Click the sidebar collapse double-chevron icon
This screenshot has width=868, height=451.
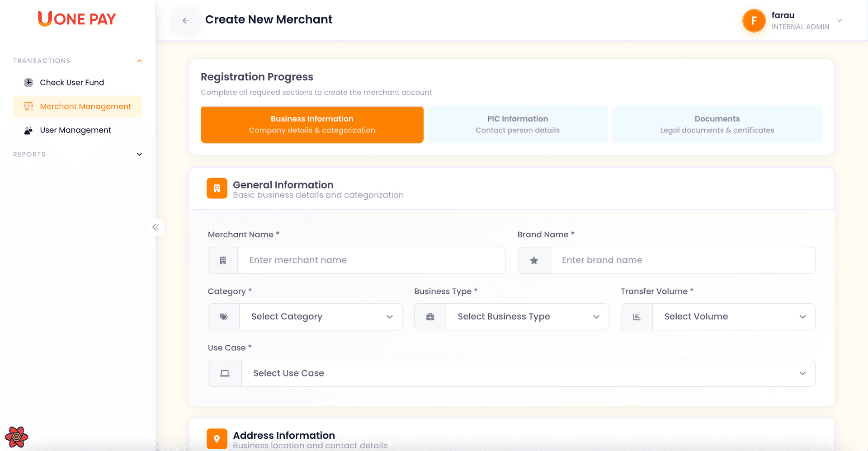coord(156,227)
